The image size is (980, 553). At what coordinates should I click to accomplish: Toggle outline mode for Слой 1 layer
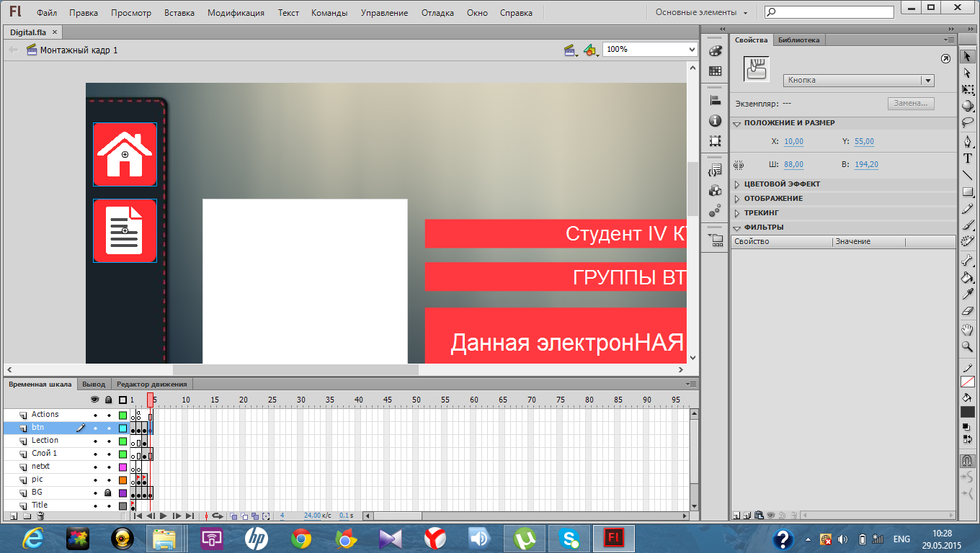coord(122,454)
